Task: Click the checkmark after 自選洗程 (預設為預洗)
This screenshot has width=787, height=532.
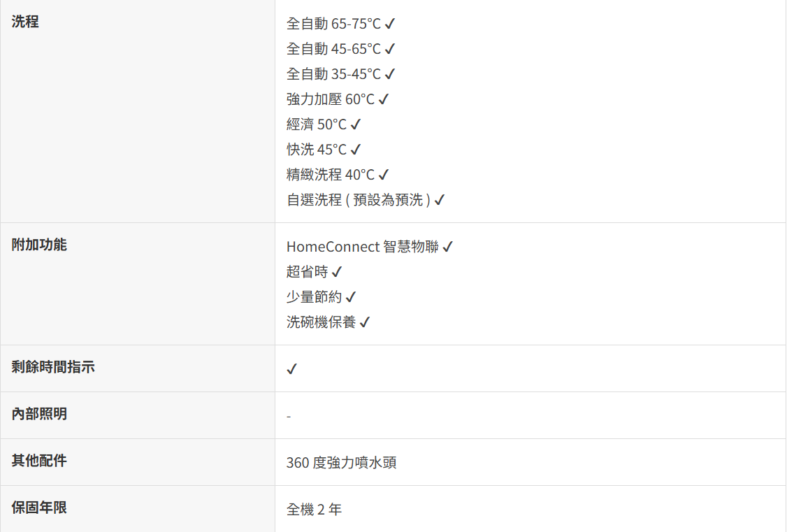Action: click(439, 200)
